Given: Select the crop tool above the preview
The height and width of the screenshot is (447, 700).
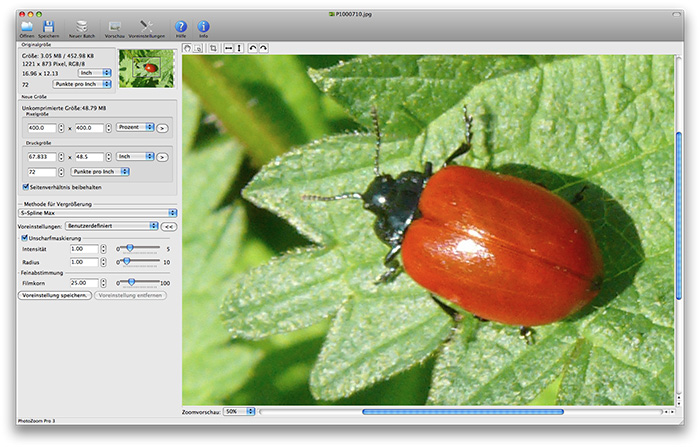Looking at the screenshot, I should pos(213,48).
